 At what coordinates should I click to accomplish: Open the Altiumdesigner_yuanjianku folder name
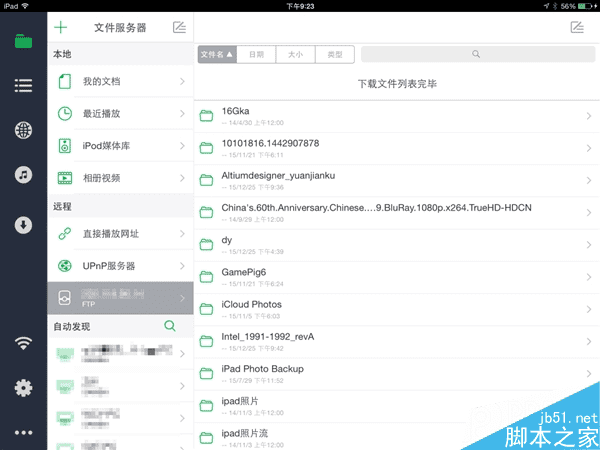click(278, 176)
